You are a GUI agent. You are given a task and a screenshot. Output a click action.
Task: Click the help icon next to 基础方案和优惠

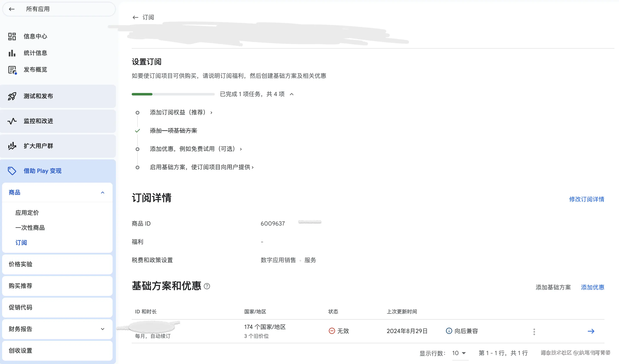point(207,286)
